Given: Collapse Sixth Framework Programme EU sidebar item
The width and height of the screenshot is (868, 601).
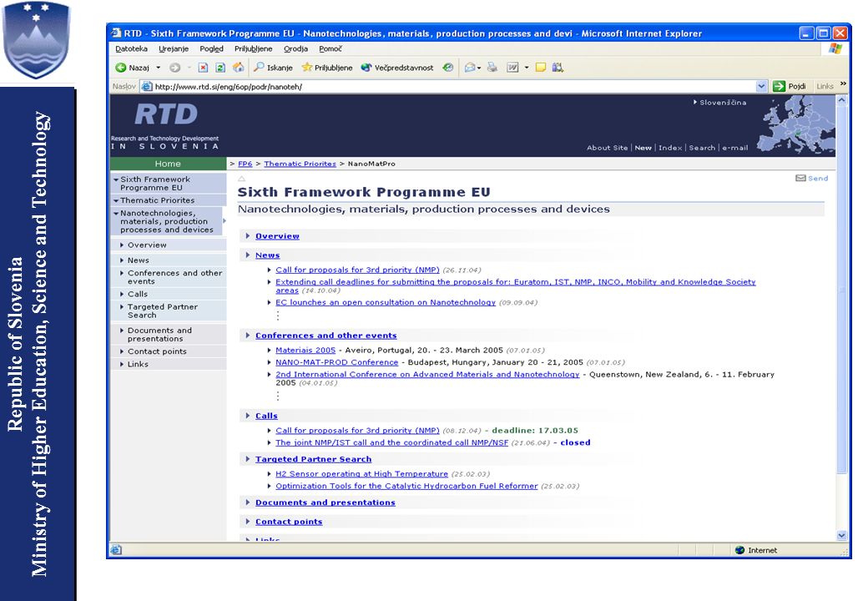Looking at the screenshot, I should click(169, 184).
